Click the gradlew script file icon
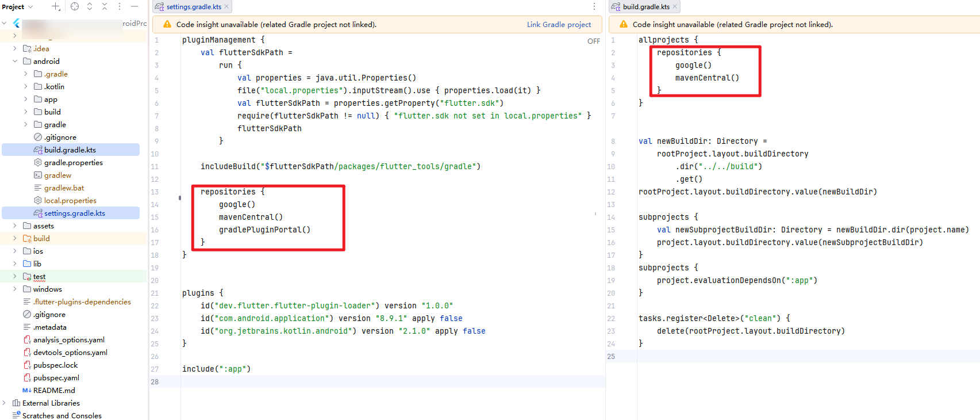The image size is (980, 420). click(x=38, y=175)
